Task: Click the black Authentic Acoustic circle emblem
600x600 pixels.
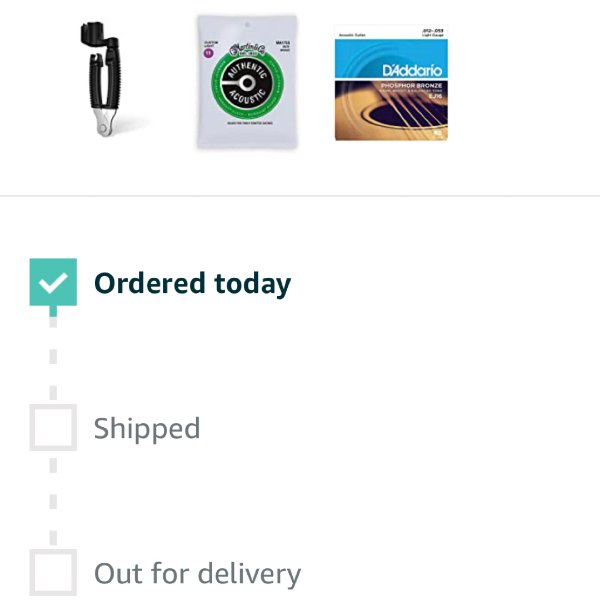Action: (x=247, y=83)
